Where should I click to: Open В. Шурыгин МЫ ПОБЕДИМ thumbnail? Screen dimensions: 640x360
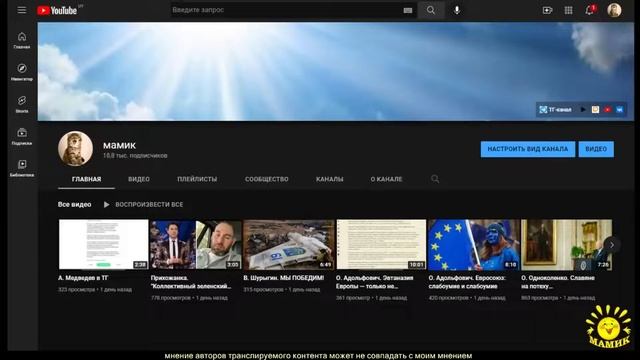(x=289, y=244)
